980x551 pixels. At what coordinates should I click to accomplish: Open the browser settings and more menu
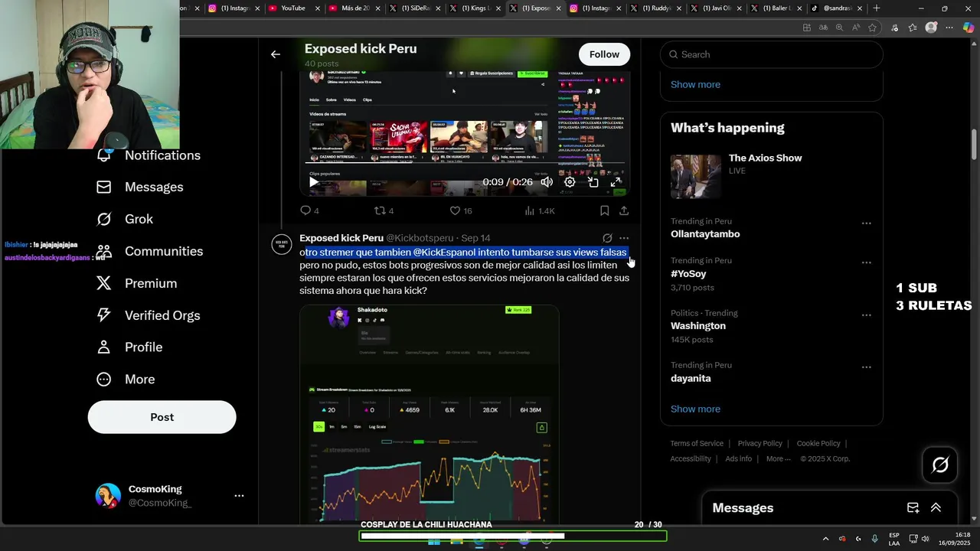tap(949, 28)
